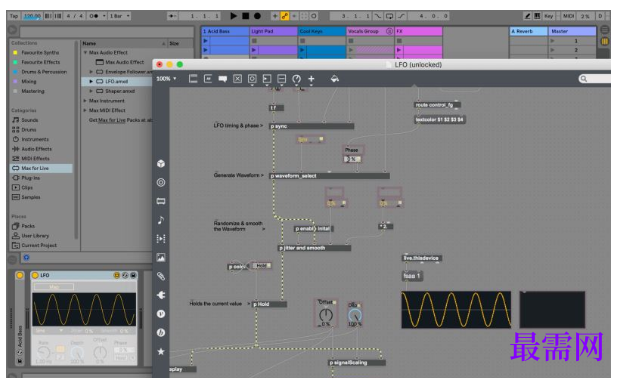The width and height of the screenshot is (622, 378).
Task: Collapse the Max Audio Effect folder
Action: coord(85,52)
